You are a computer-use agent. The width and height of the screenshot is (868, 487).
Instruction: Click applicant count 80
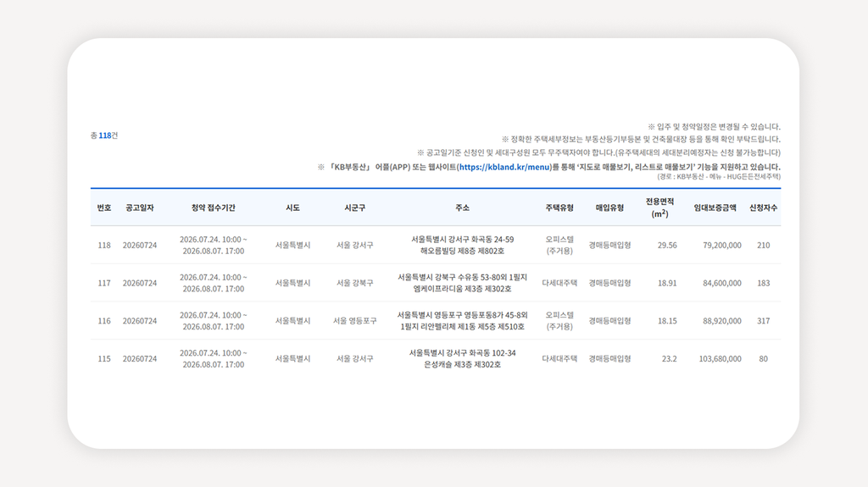[x=764, y=358]
